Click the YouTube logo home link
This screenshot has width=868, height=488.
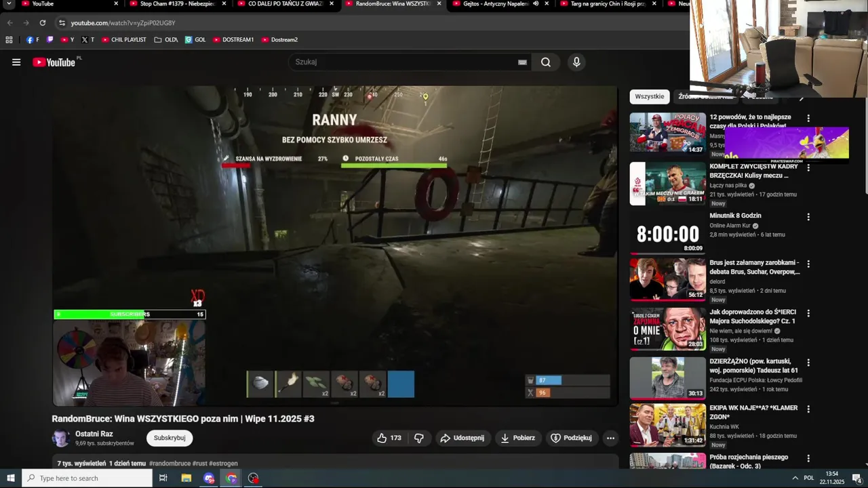(x=54, y=62)
